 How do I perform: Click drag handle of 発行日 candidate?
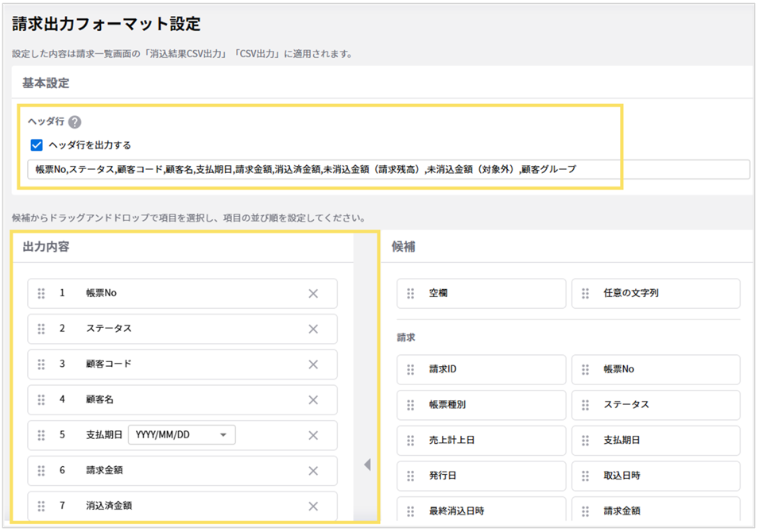click(411, 476)
